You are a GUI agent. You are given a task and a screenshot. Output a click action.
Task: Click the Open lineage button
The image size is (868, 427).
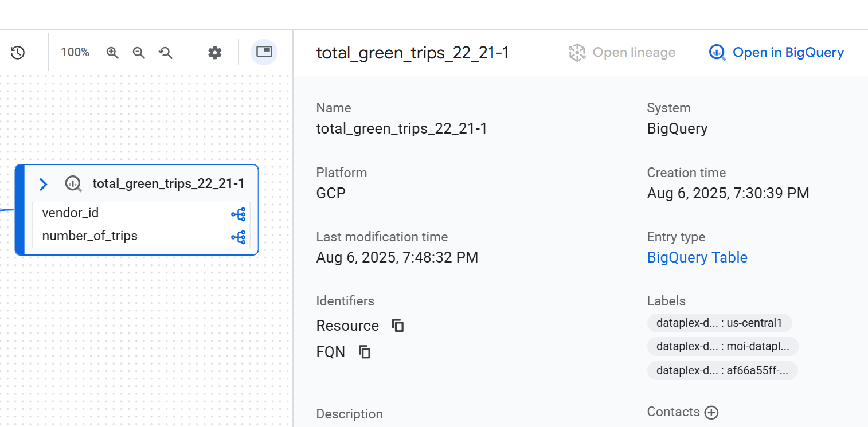click(622, 53)
